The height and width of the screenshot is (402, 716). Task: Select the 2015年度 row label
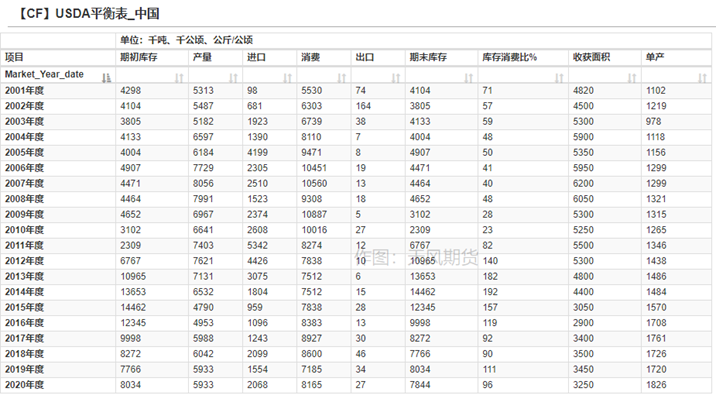24,307
